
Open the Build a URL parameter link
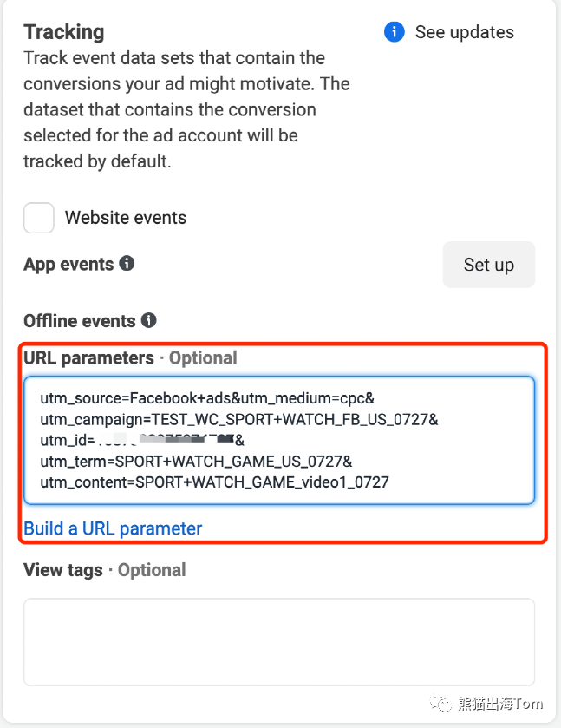(113, 528)
